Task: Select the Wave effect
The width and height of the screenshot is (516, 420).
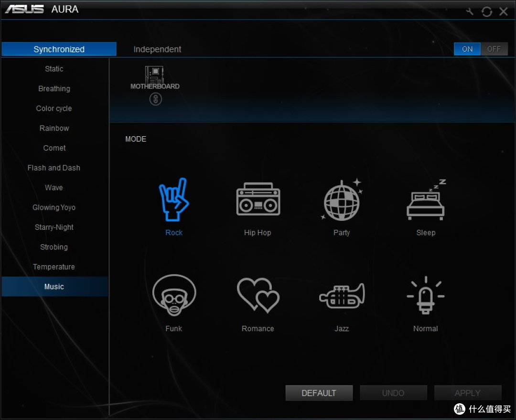Action: coord(54,187)
